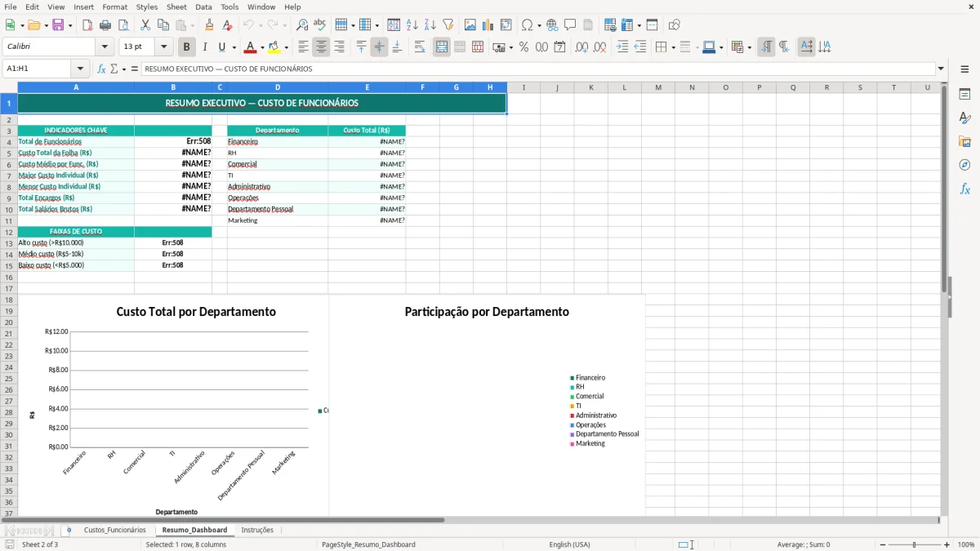Expand the formula bar input line
The height and width of the screenshot is (551, 980).
[941, 69]
